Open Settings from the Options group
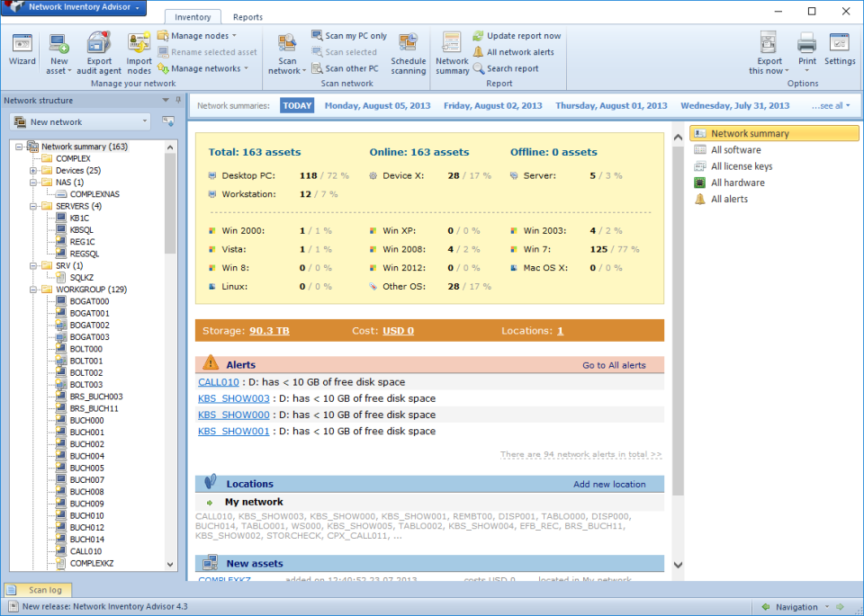The height and width of the screenshot is (616, 864). [839, 49]
